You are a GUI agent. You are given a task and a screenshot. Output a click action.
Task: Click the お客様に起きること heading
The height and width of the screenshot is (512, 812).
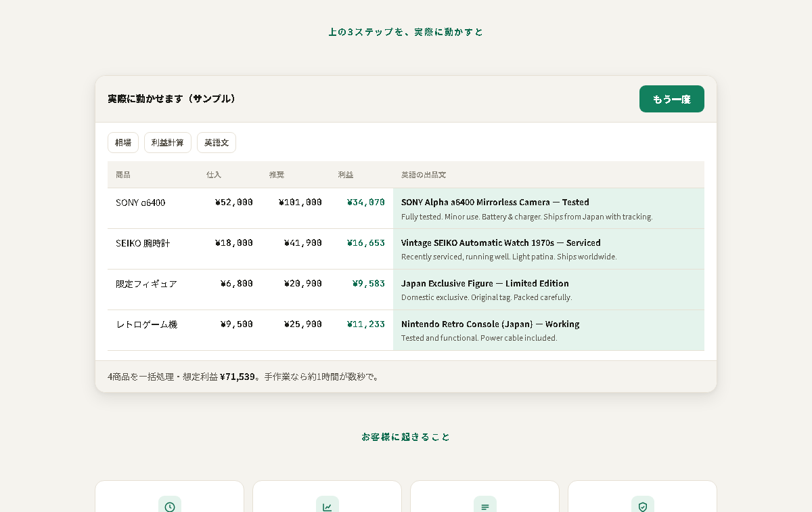click(406, 437)
